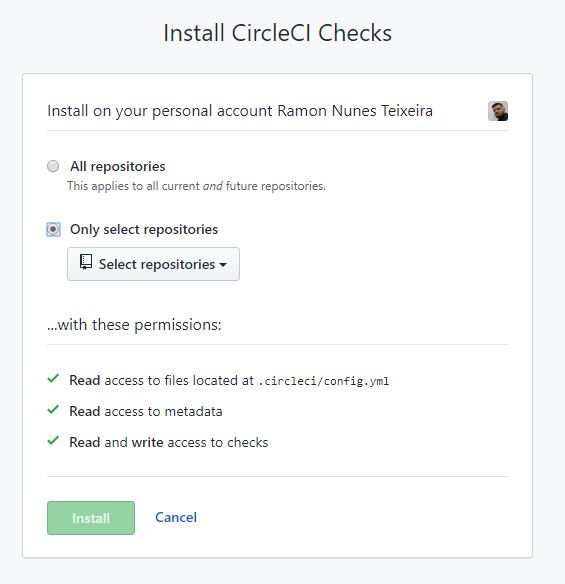Click Read and write access to checks

(169, 442)
